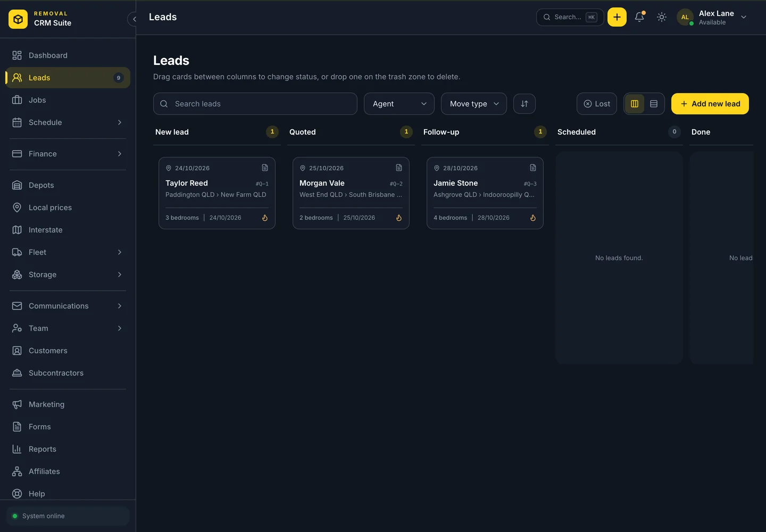
Task: Click the document icon on Morgan Vale's card
Action: coord(399,168)
